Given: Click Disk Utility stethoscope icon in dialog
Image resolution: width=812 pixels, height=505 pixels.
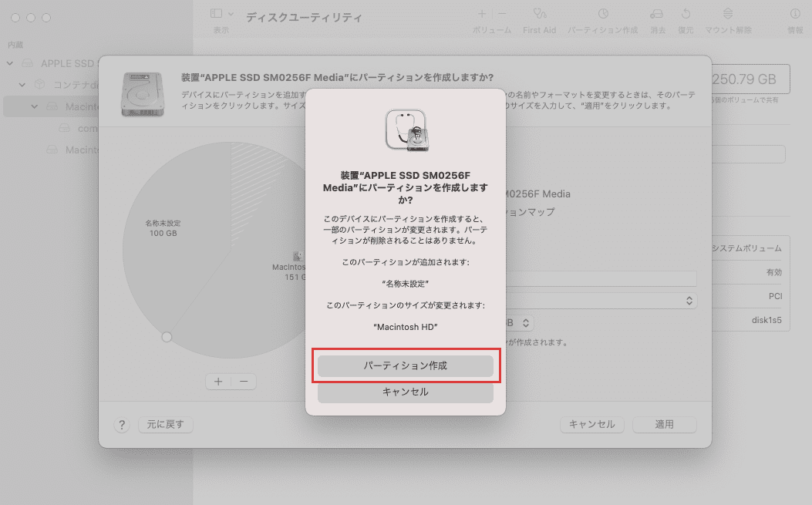Looking at the screenshot, I should point(407,130).
